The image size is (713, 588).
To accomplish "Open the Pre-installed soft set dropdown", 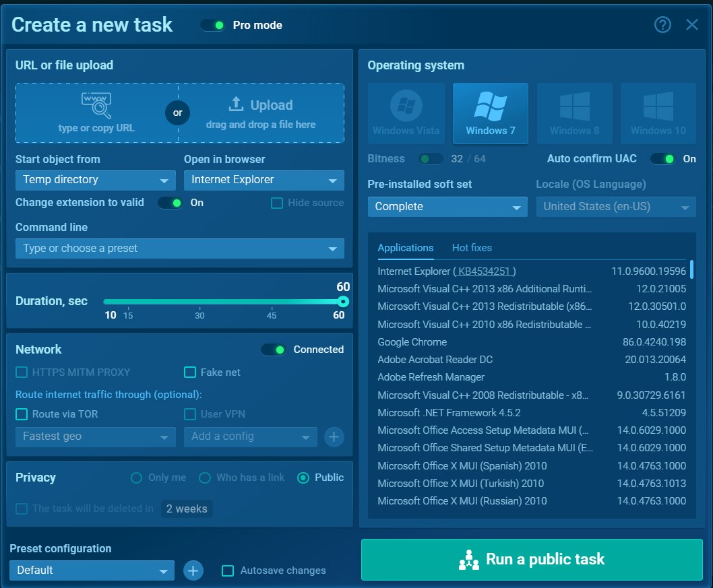I will 447,207.
